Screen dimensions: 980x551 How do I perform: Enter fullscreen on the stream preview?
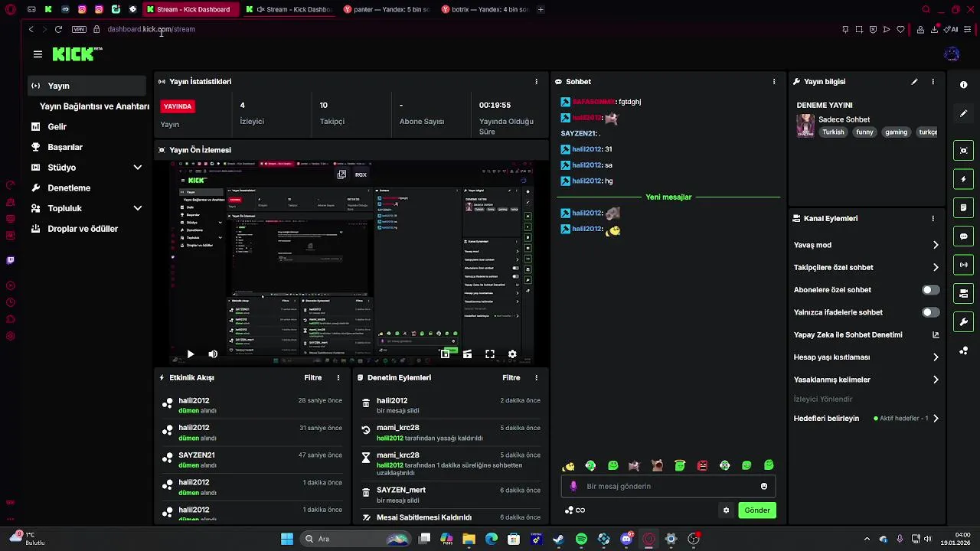pos(490,354)
